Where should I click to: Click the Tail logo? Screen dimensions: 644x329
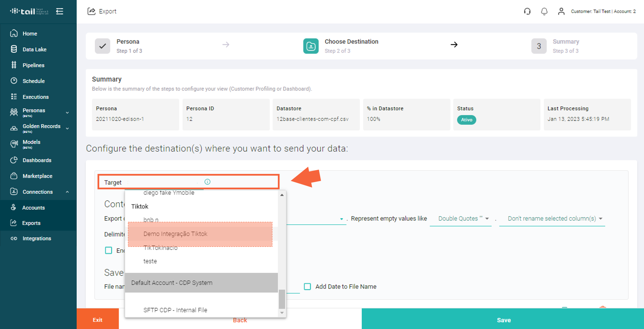click(x=29, y=11)
